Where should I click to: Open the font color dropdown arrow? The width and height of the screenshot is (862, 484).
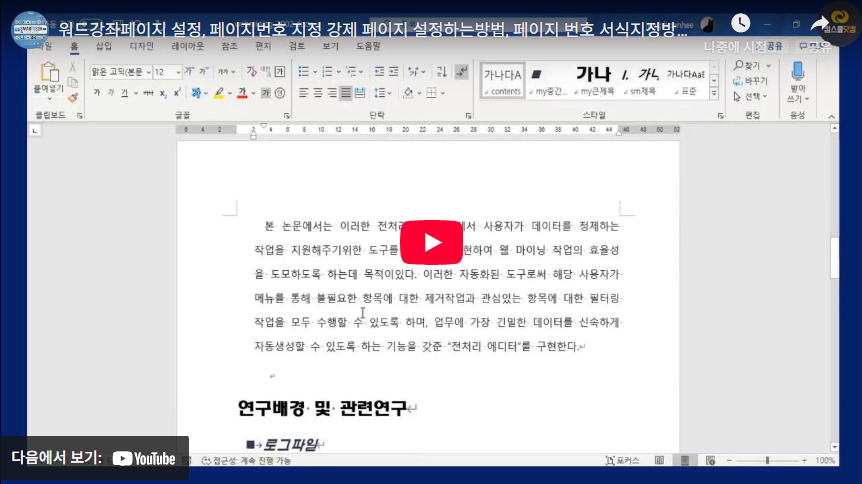(x=253, y=94)
